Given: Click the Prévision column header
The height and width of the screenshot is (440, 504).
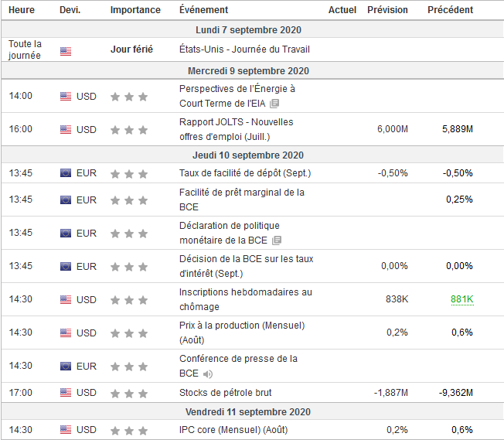Looking at the screenshot, I should tap(387, 10).
